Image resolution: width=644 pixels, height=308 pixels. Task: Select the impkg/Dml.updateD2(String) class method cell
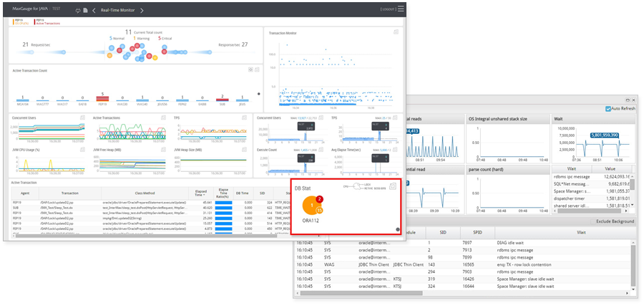(x=145, y=218)
